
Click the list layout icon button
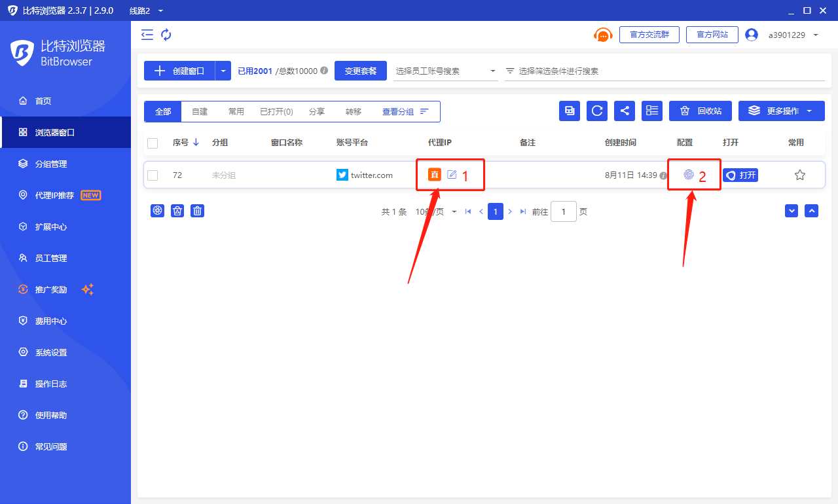click(x=652, y=111)
